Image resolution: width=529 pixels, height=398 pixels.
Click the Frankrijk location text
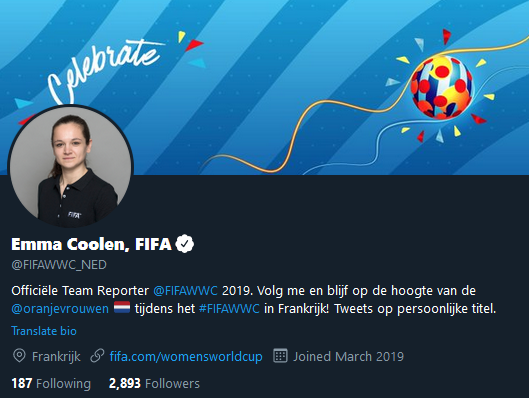point(56,357)
